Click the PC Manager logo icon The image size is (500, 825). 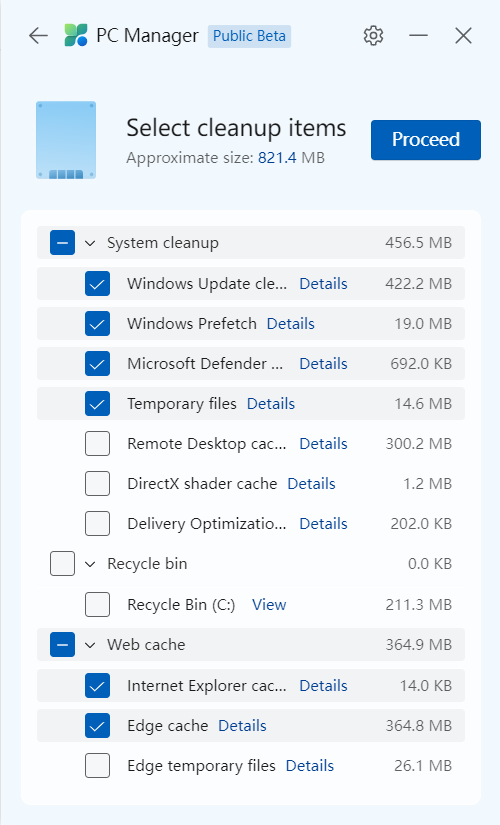coord(76,35)
